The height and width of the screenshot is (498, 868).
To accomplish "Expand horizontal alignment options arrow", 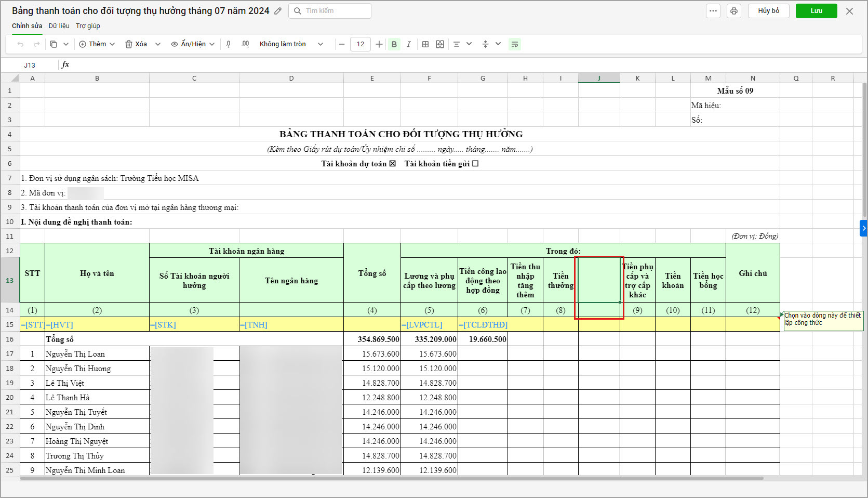I will pyautogui.click(x=469, y=44).
